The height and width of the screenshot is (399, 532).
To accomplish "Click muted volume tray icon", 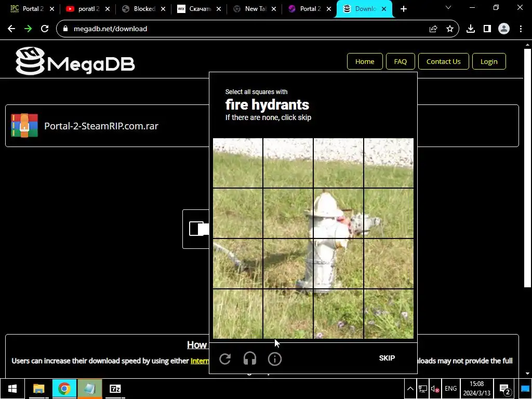I will pyautogui.click(x=435, y=389).
